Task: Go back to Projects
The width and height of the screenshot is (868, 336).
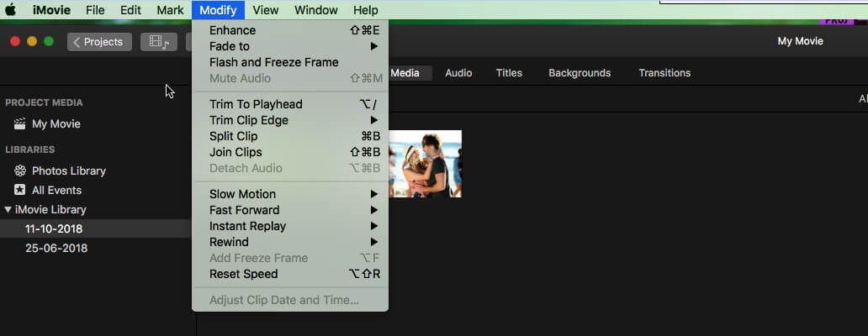Action: pyautogui.click(x=99, y=42)
